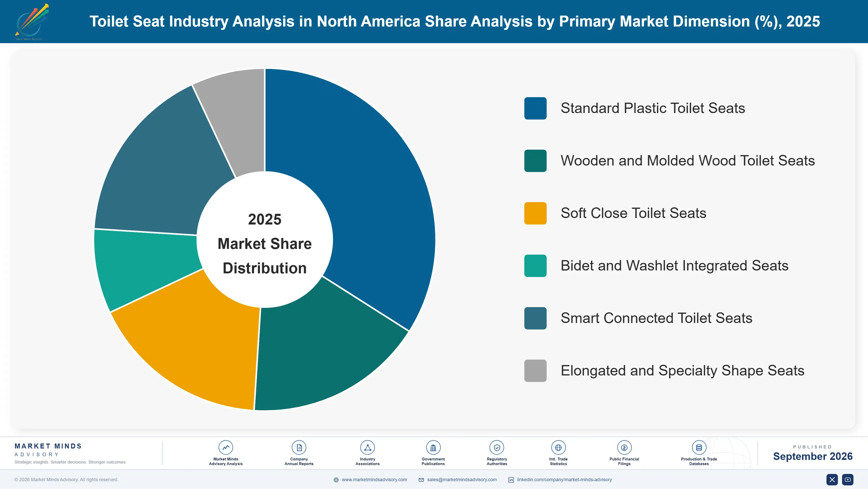
Task: Click the Elongated and Specialty Shape gray swatch
Action: (535, 371)
